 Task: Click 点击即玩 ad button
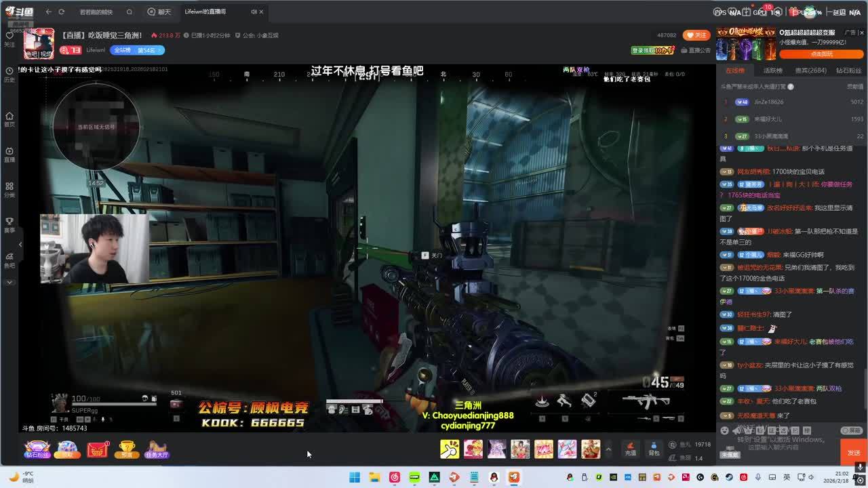821,54
